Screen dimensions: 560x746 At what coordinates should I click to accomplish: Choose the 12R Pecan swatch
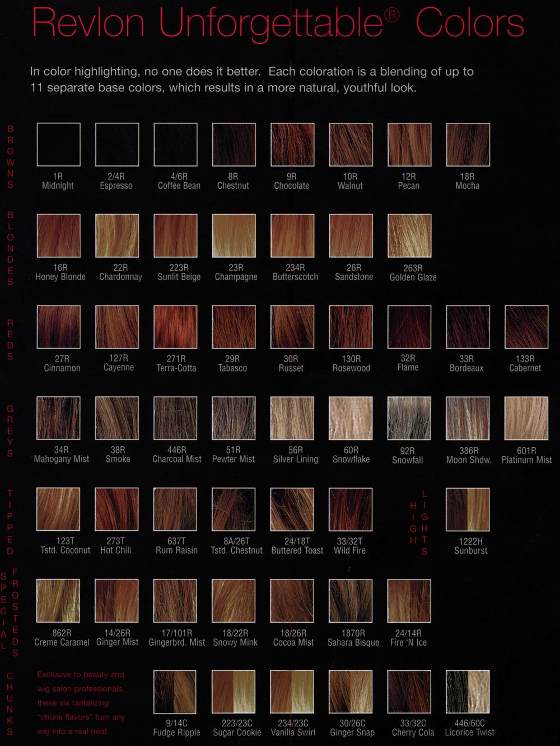point(409,145)
